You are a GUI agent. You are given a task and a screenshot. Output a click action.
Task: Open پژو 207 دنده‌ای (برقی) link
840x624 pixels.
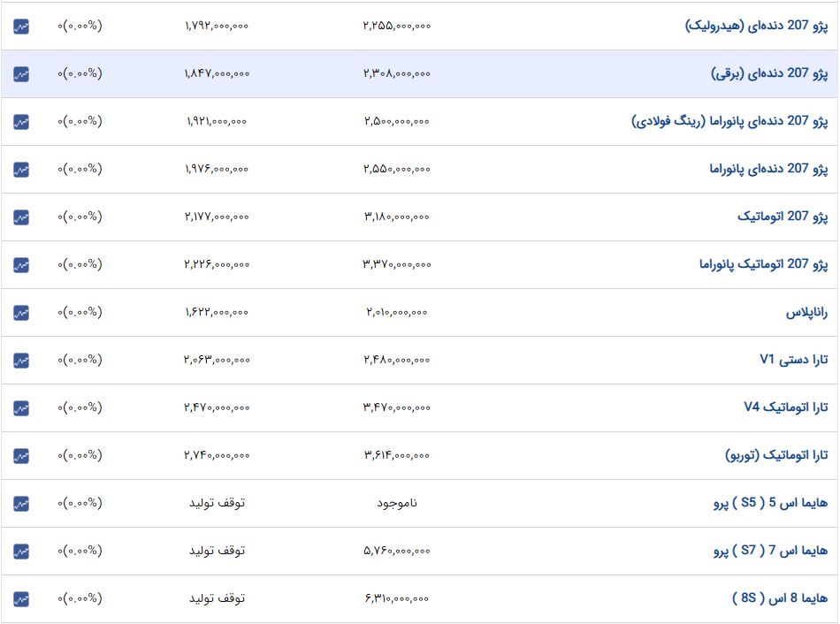[769, 73]
